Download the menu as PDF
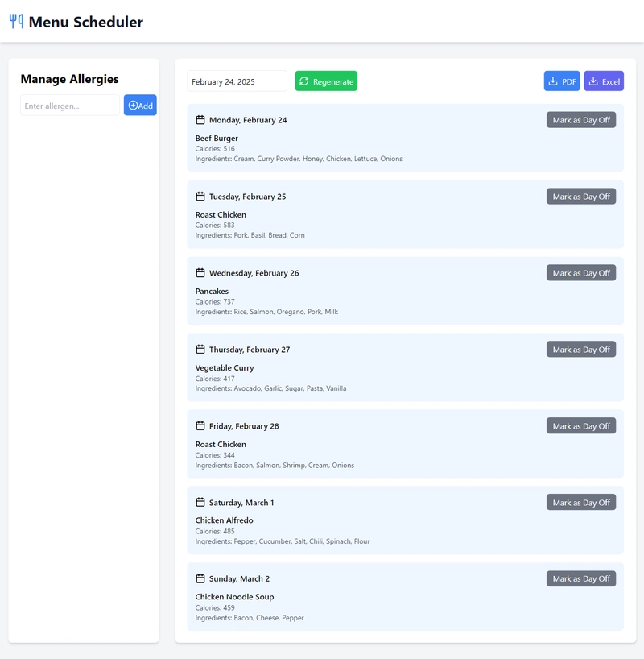 tap(562, 81)
